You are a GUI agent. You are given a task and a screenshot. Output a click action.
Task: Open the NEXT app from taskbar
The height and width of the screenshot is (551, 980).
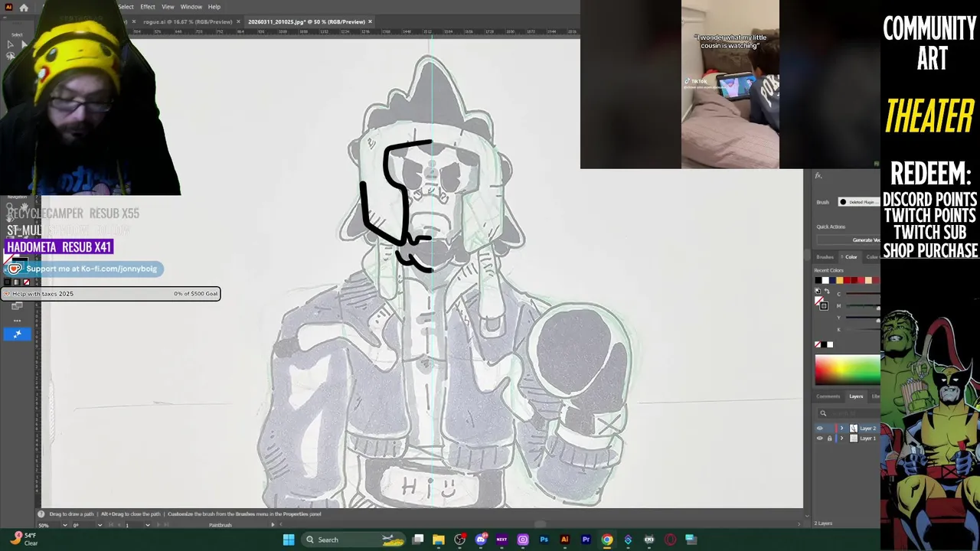(501, 540)
